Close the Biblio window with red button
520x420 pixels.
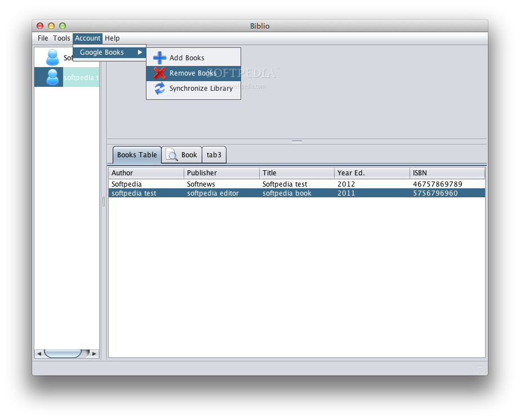tap(40, 26)
